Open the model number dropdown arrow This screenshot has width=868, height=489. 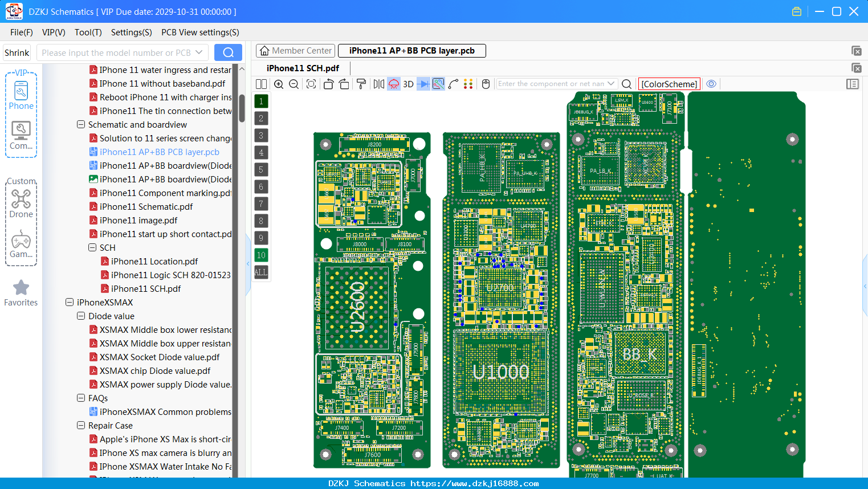[x=199, y=52]
